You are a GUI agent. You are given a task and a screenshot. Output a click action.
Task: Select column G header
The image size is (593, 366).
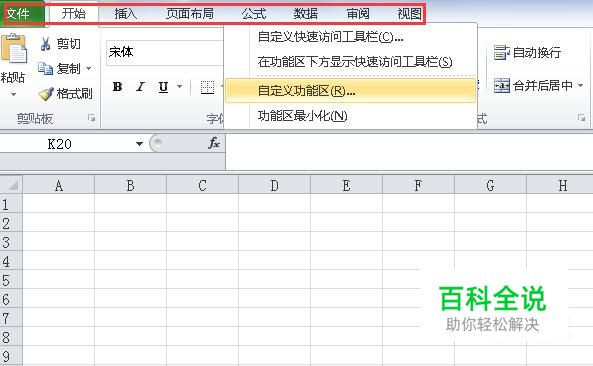click(491, 185)
